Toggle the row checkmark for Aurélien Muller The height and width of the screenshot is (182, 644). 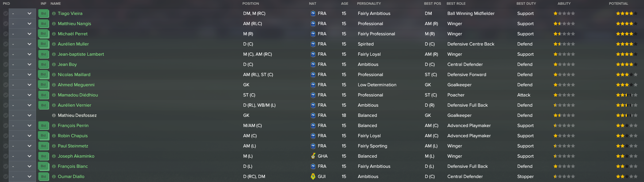point(5,44)
